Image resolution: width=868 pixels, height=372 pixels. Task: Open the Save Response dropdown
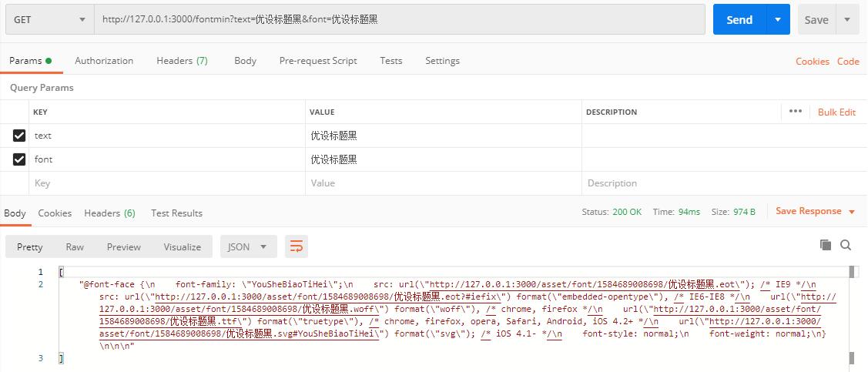tap(816, 212)
